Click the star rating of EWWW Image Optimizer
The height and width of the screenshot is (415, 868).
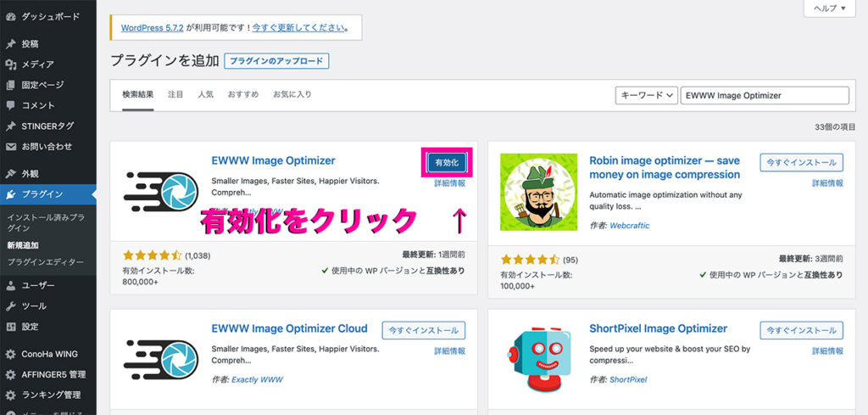[153, 255]
